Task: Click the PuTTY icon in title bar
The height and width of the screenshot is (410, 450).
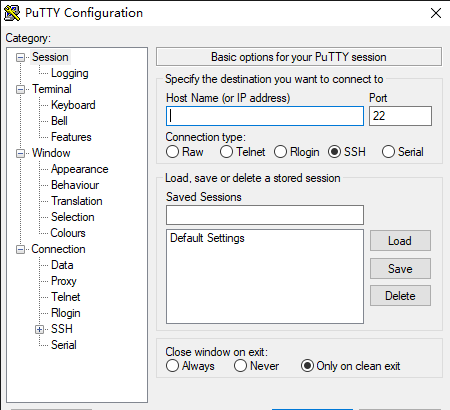Action: (x=12, y=13)
